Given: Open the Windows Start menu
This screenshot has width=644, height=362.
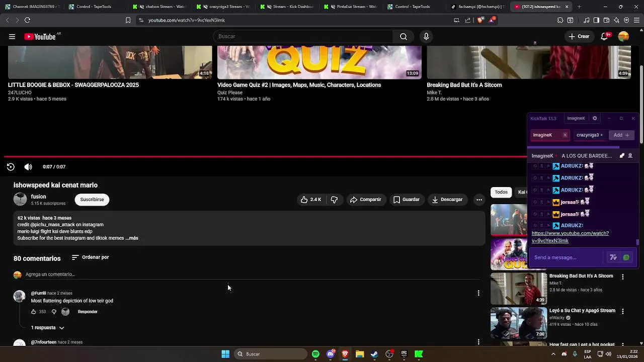Looking at the screenshot, I should [x=225, y=354].
